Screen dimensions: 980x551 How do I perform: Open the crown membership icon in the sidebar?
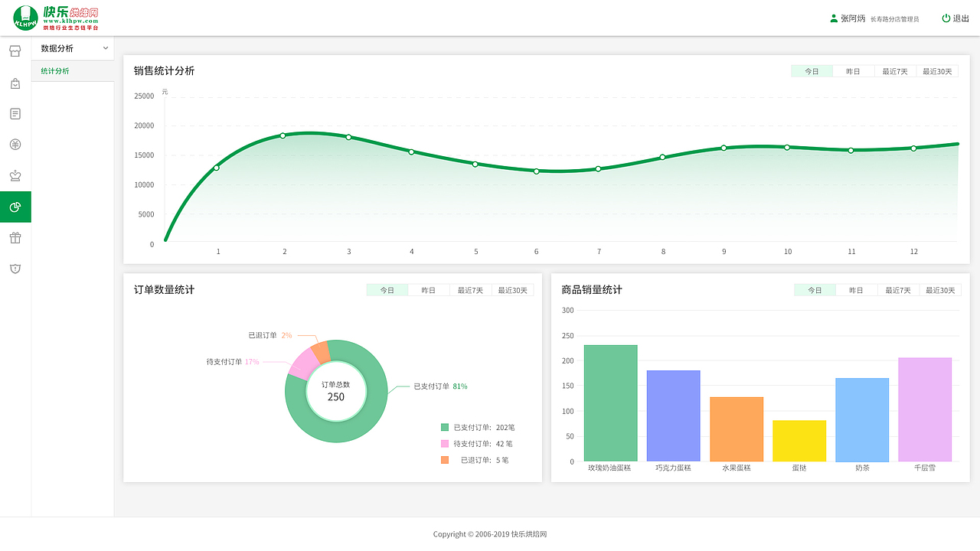click(x=15, y=176)
